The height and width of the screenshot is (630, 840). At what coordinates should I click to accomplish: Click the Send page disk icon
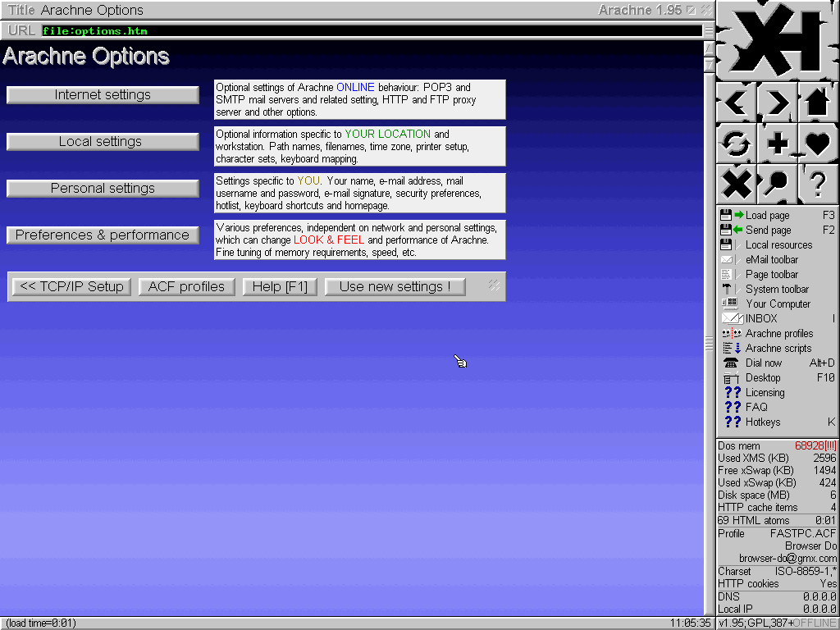point(732,230)
